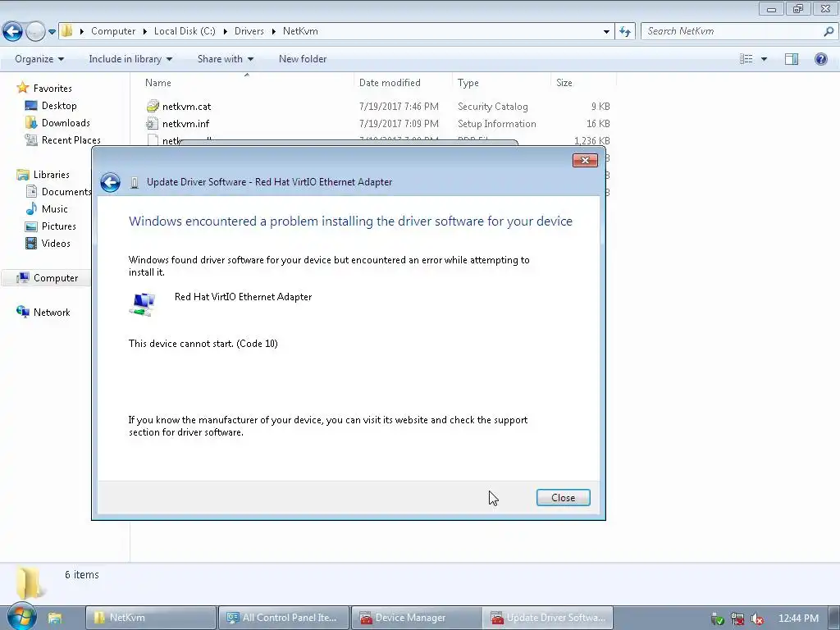Screen dimensions: 840x630
Task: Click safely remove hardware tray icon
Action: pos(718,619)
